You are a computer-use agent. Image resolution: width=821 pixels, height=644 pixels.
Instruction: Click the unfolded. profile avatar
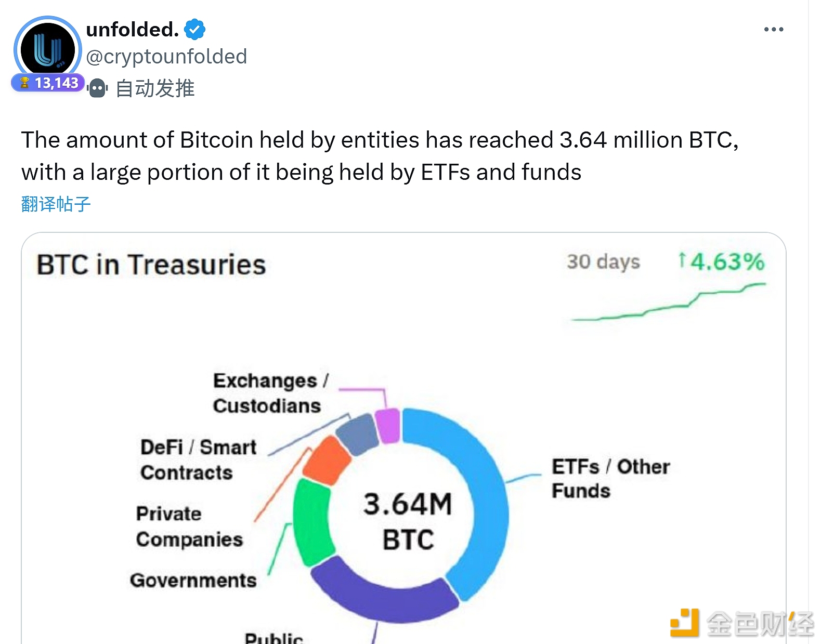pos(47,49)
